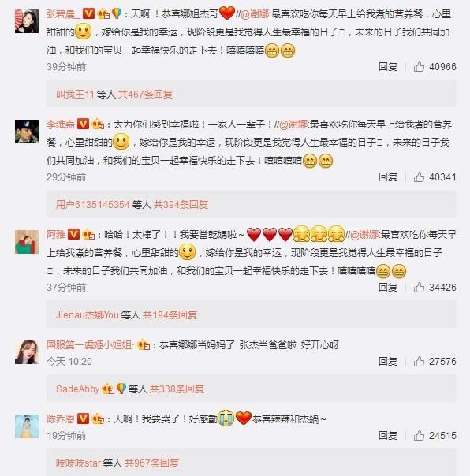Open replier link Jienau杰娜You
The width and height of the screenshot is (470, 476).
88,314
